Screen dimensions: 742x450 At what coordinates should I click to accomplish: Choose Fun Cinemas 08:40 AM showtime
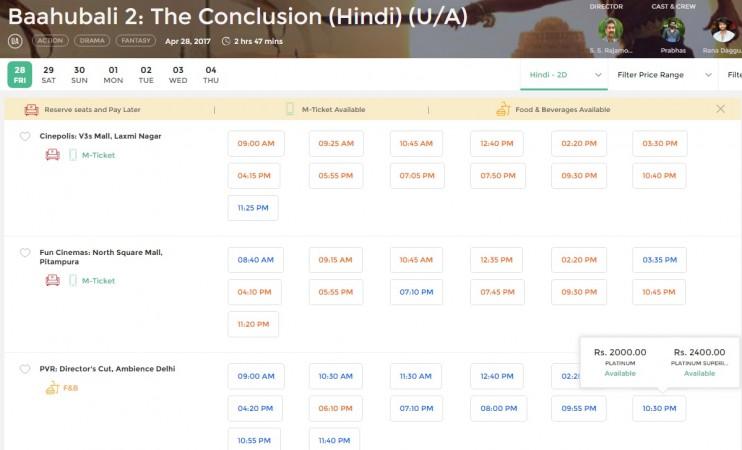tap(256, 260)
